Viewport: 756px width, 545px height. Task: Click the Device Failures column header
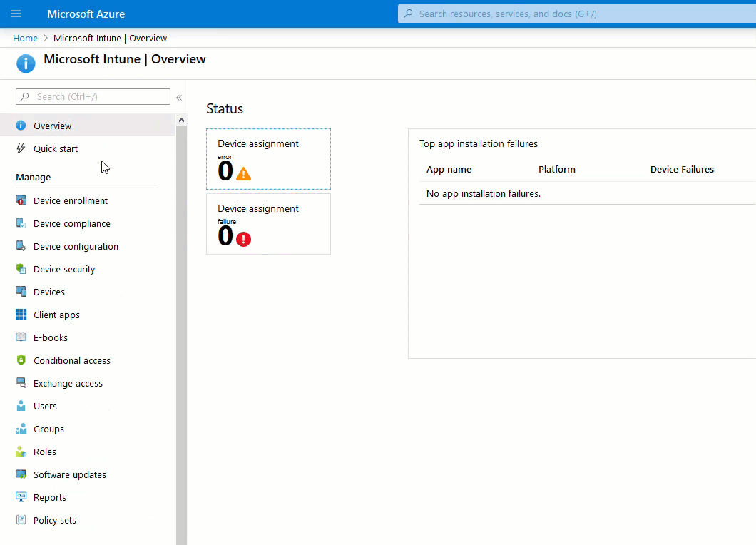click(x=682, y=169)
